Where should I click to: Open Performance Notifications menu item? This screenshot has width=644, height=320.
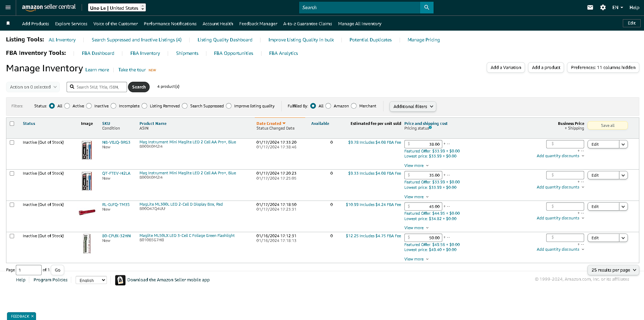pyautogui.click(x=170, y=24)
